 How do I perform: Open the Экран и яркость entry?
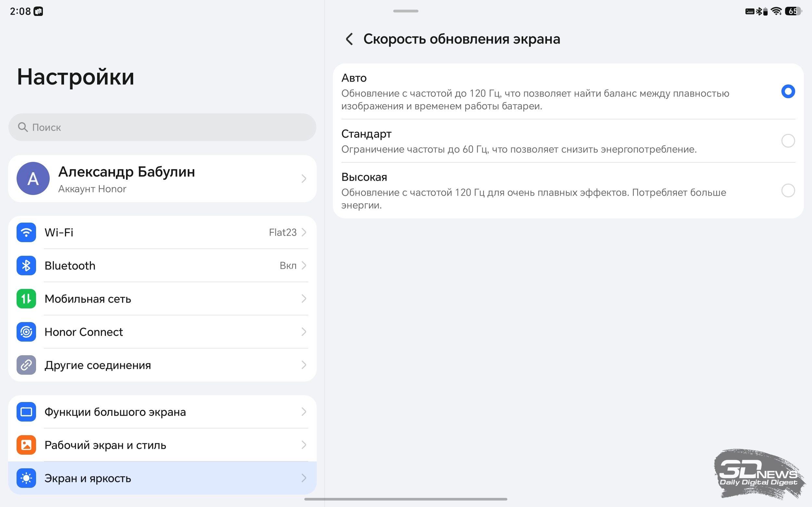(x=162, y=478)
